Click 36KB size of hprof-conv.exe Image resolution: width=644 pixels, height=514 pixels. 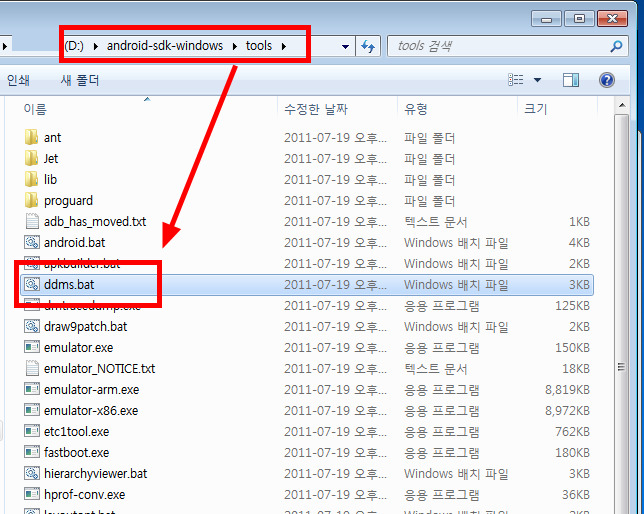point(576,495)
